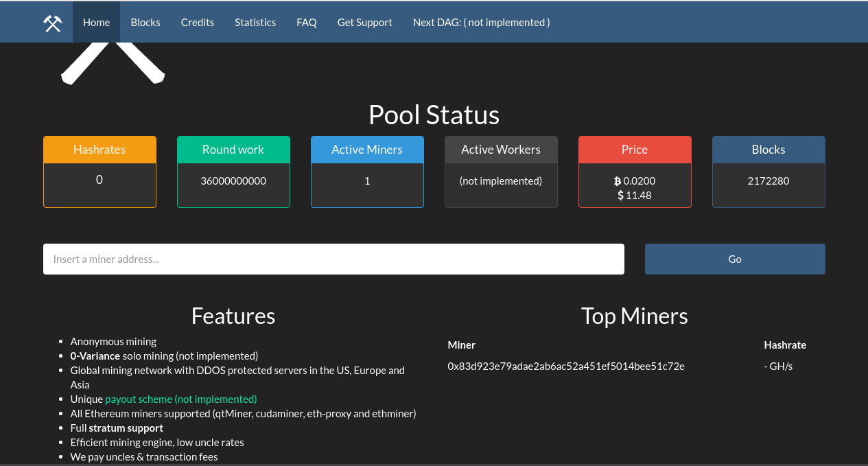
Task: Open payout scheme (not implemented) link
Action: 181,399
